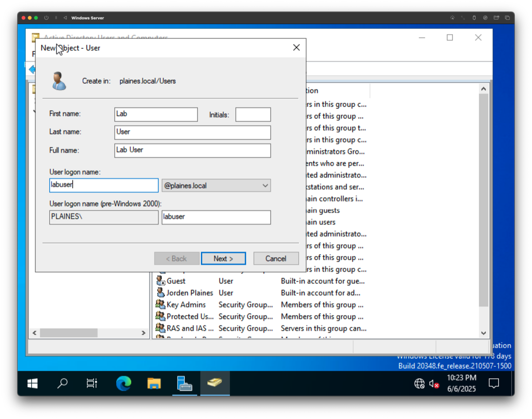Focus the First name field containing Lab
The height and width of the screenshot is (419, 532).
point(156,114)
